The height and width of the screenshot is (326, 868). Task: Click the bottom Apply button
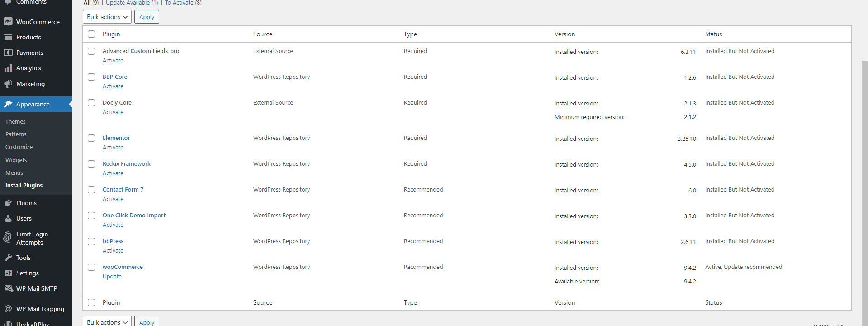click(x=147, y=321)
